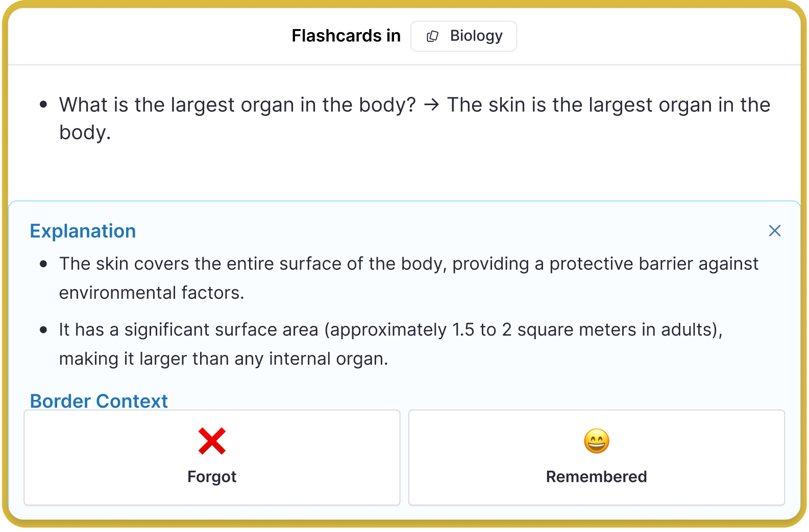This screenshot has height=532, width=809.
Task: Expand the Border Context section heading
Action: point(99,401)
